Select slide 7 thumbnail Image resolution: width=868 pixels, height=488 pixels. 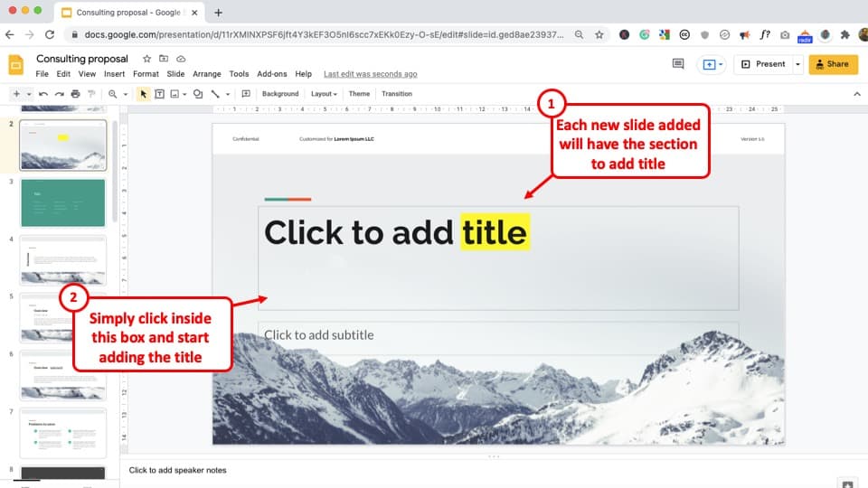pyautogui.click(x=63, y=433)
